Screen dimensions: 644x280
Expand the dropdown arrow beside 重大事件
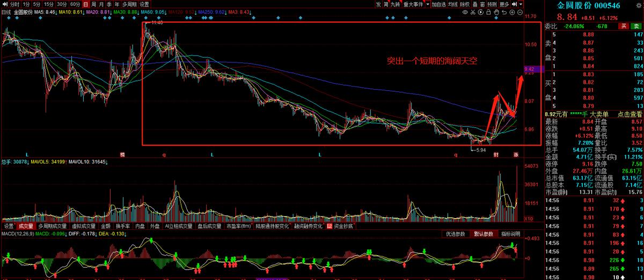[x=428, y=4]
